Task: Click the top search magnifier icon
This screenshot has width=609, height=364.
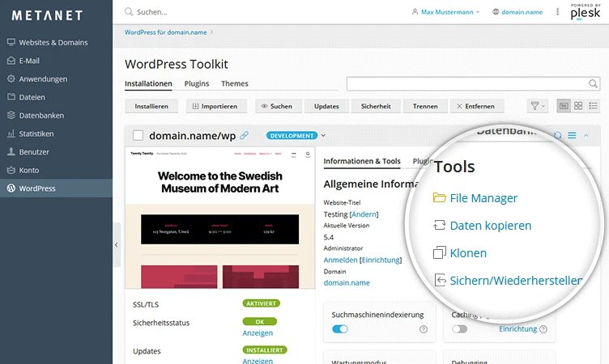Action: point(128,11)
